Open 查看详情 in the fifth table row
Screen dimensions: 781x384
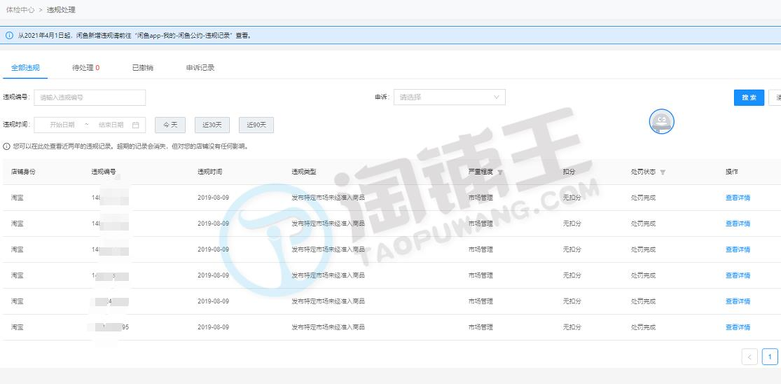[738, 301]
